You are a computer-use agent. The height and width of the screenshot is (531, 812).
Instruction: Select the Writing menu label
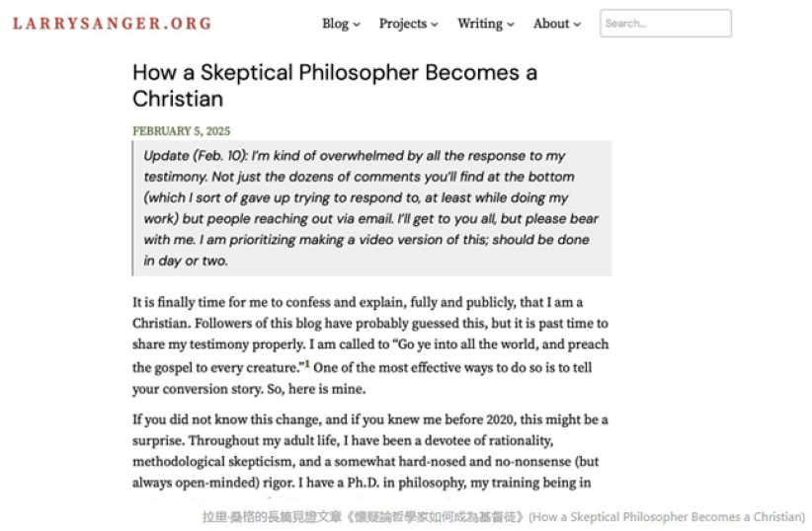pyautogui.click(x=480, y=24)
